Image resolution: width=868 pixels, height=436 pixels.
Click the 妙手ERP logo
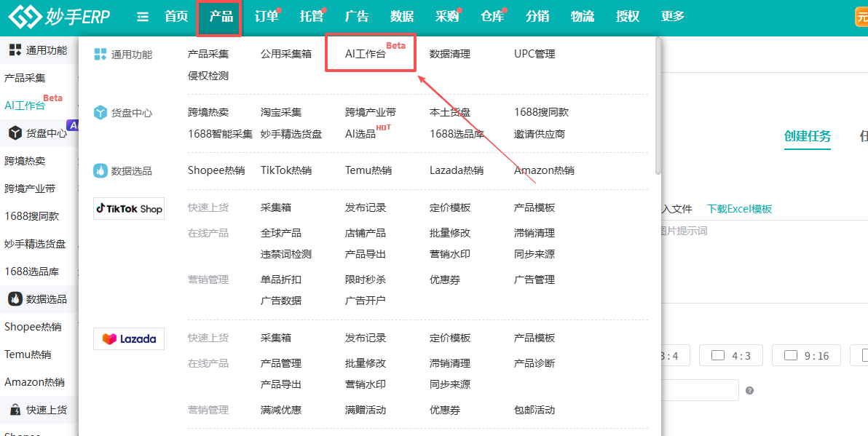(x=59, y=17)
